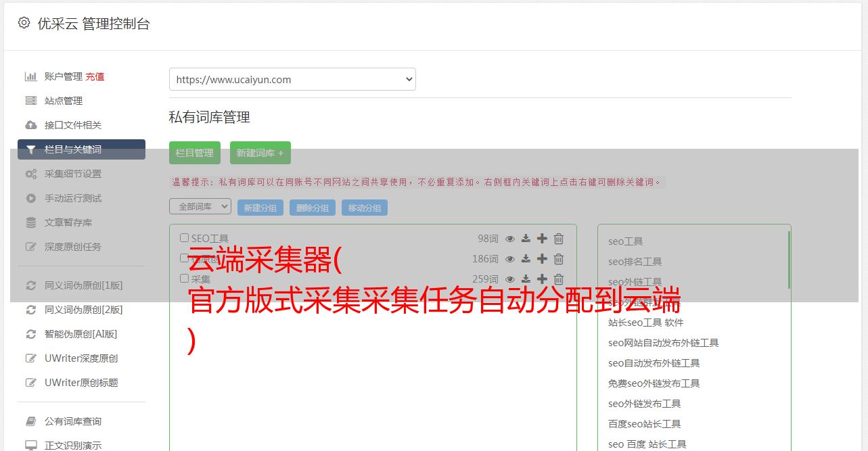The height and width of the screenshot is (451, 868).
Task: Open UWriter原创标题 in the sidebar
Action: pyautogui.click(x=81, y=383)
